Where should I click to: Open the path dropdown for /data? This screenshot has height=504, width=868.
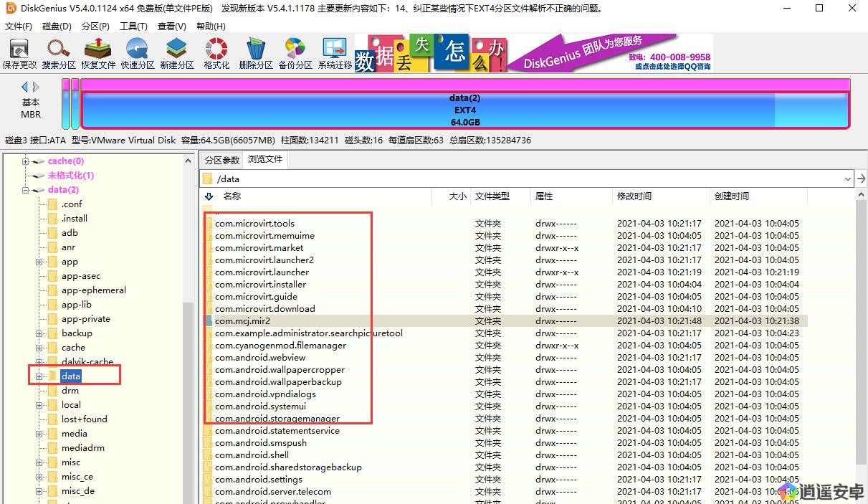848,179
